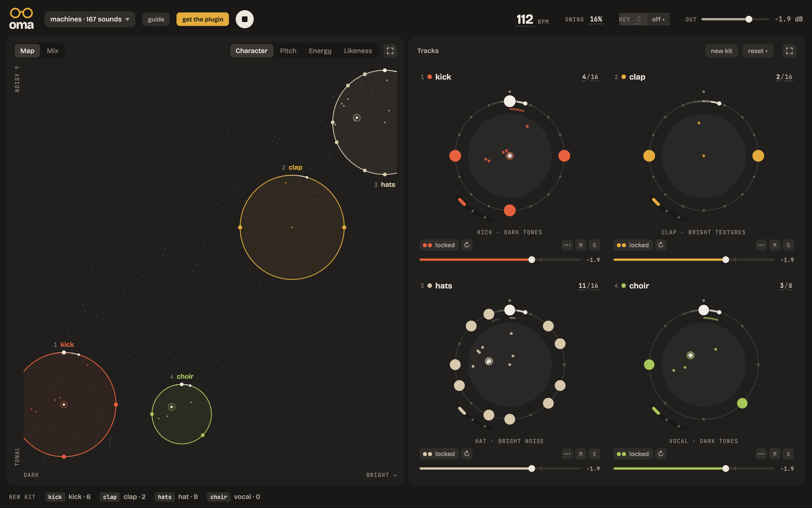Click the master OUT volume slider

tap(735, 19)
